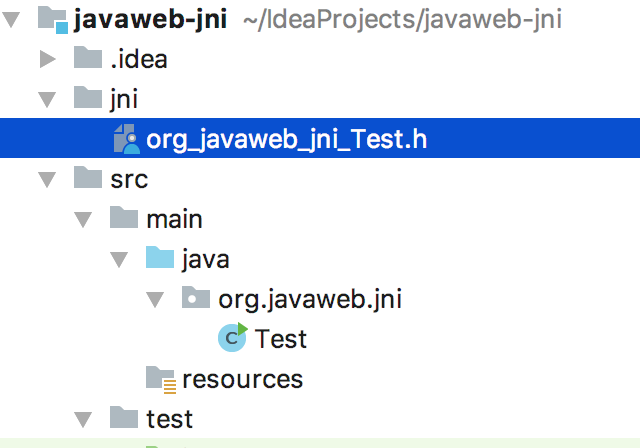Click the org_javaweb_jni_Test.h header file icon
The height and width of the screenshot is (448, 640).
point(127,139)
